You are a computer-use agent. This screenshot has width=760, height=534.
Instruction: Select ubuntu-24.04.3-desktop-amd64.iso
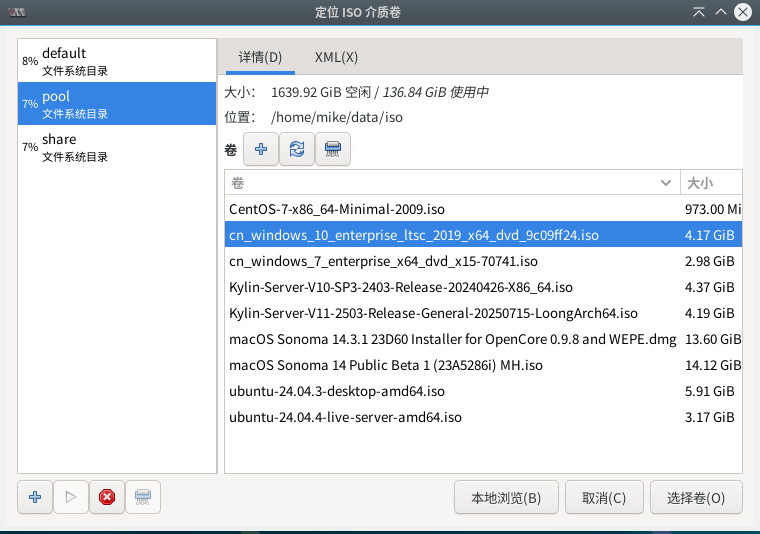pyautogui.click(x=483, y=391)
